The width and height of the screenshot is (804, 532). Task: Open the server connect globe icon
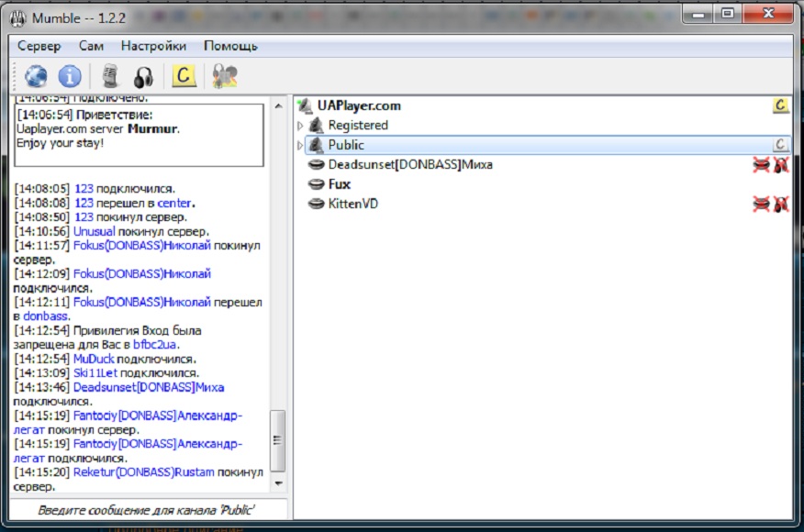pos(36,76)
